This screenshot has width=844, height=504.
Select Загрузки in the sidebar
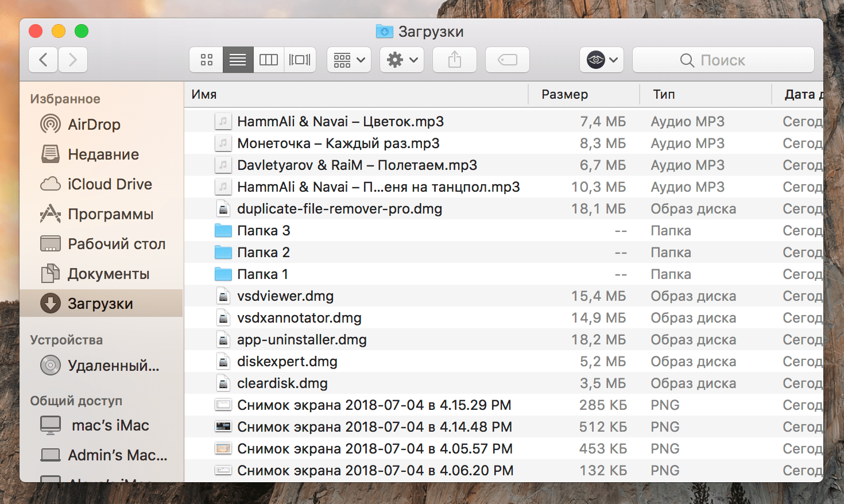[101, 303]
